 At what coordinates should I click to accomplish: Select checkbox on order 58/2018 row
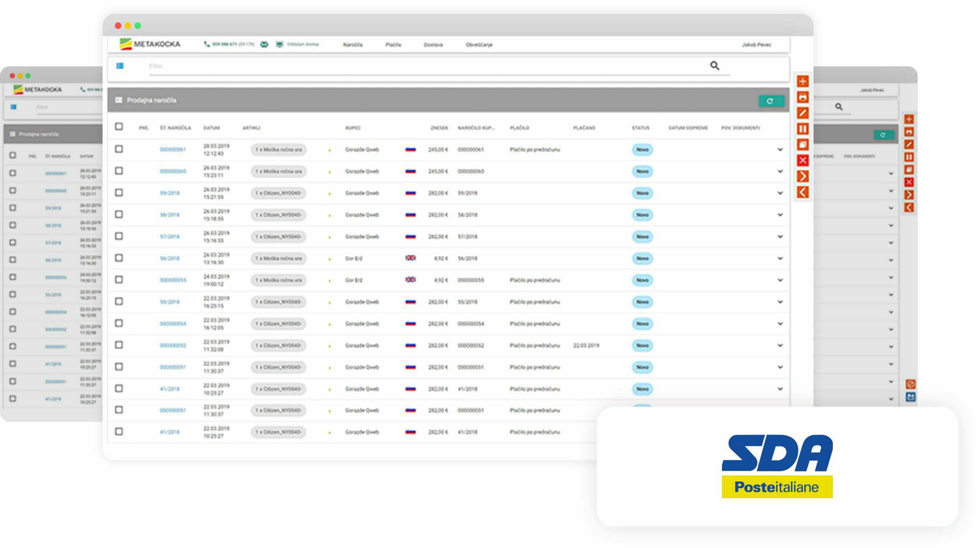coord(119,214)
